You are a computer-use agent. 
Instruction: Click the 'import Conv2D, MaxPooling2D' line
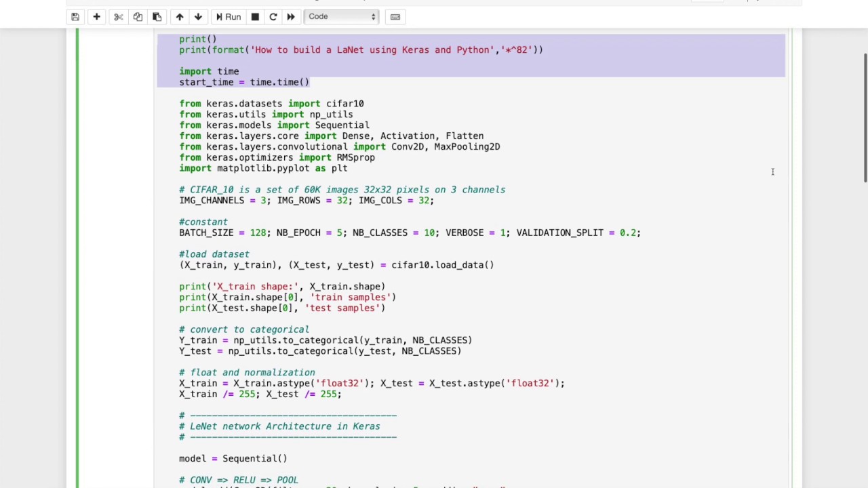[339, 147]
